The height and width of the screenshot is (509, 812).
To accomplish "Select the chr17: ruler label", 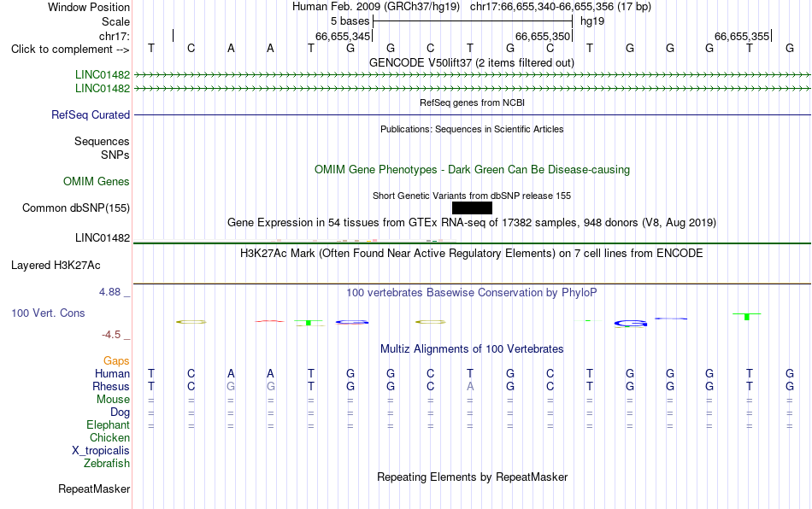I will (114, 36).
